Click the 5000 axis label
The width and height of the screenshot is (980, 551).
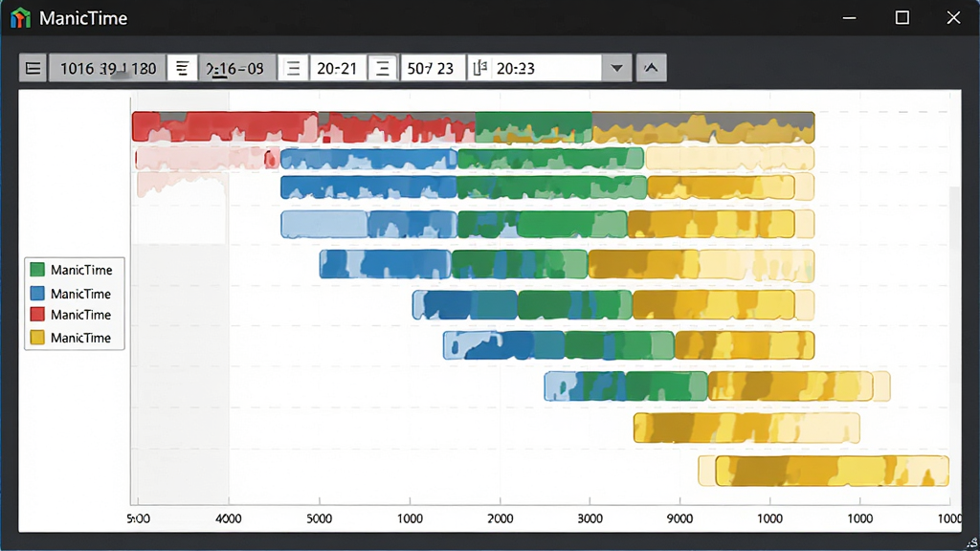[x=319, y=518]
